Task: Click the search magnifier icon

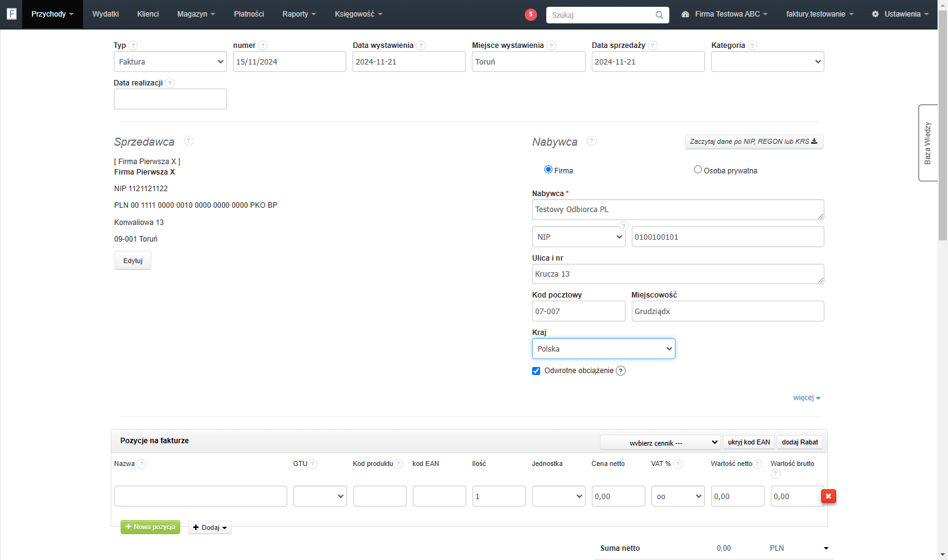Action: tap(659, 15)
